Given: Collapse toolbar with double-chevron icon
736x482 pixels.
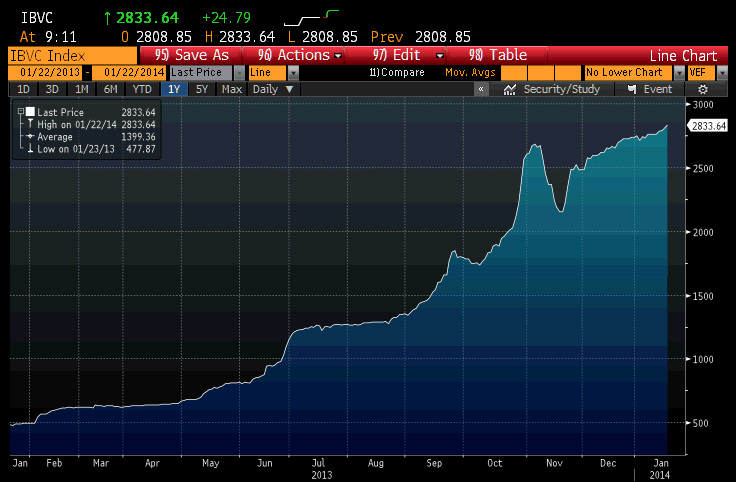Looking at the screenshot, I should click(481, 89).
